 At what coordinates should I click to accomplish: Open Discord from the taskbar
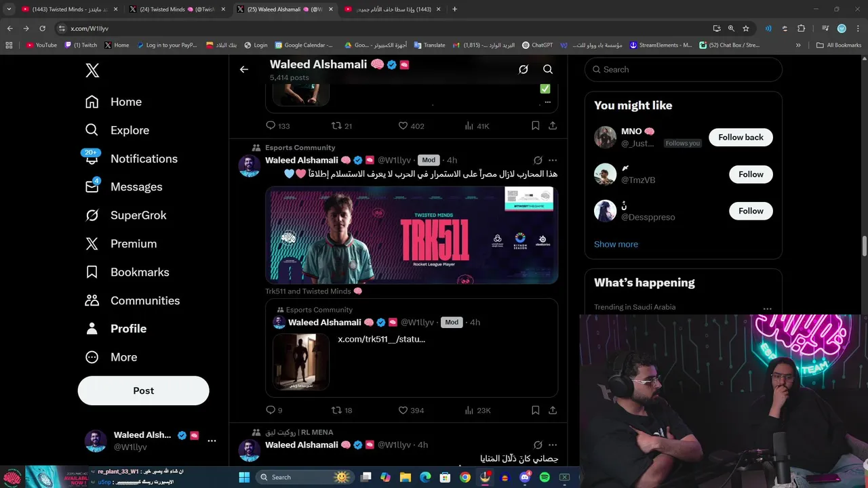coord(524,477)
